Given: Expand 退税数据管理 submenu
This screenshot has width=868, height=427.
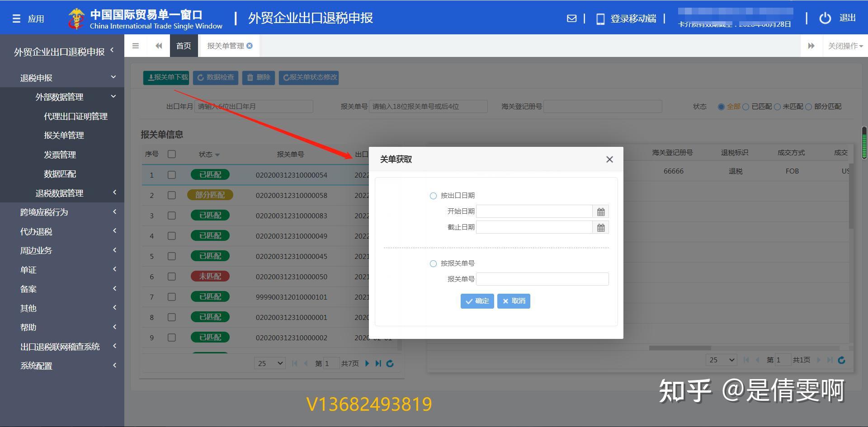Looking at the screenshot, I should coord(114,192).
